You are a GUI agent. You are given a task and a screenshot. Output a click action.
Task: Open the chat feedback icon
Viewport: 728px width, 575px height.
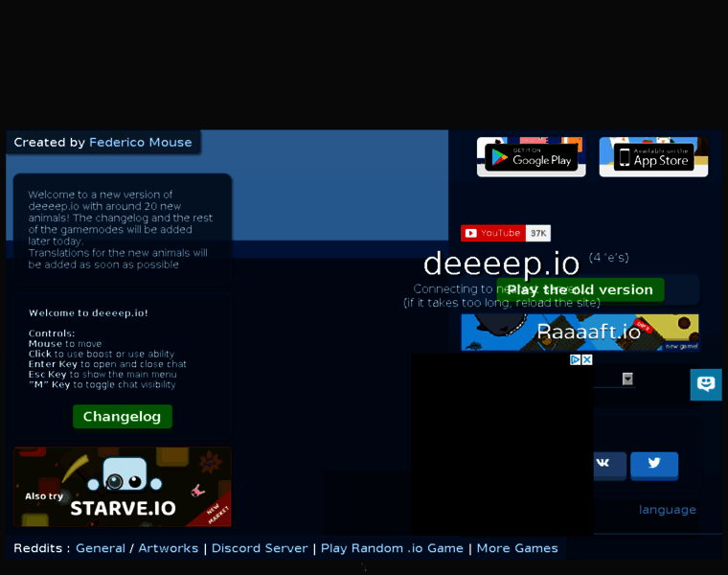706,384
